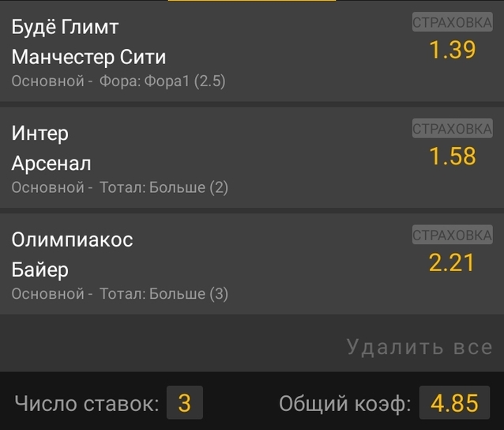Viewport: 504px width, 430px height.
Task: Toggle СТРАХОВКА for the Олимпиакос–Байер bet
Action: point(452,235)
